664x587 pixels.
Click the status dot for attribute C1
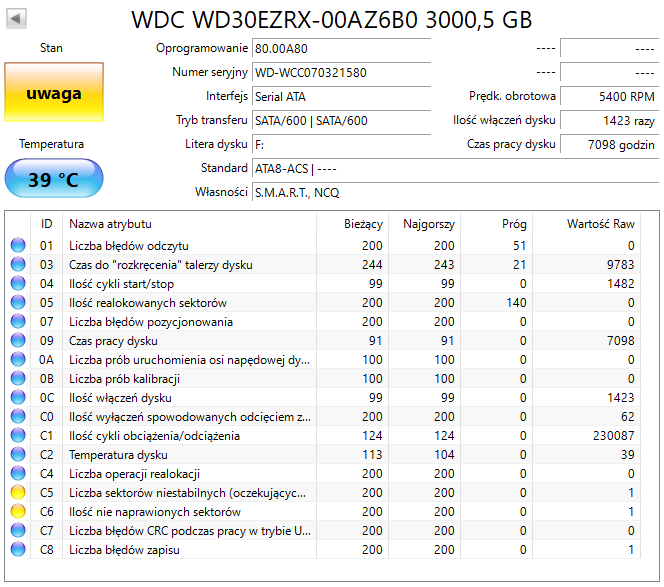click(x=18, y=435)
